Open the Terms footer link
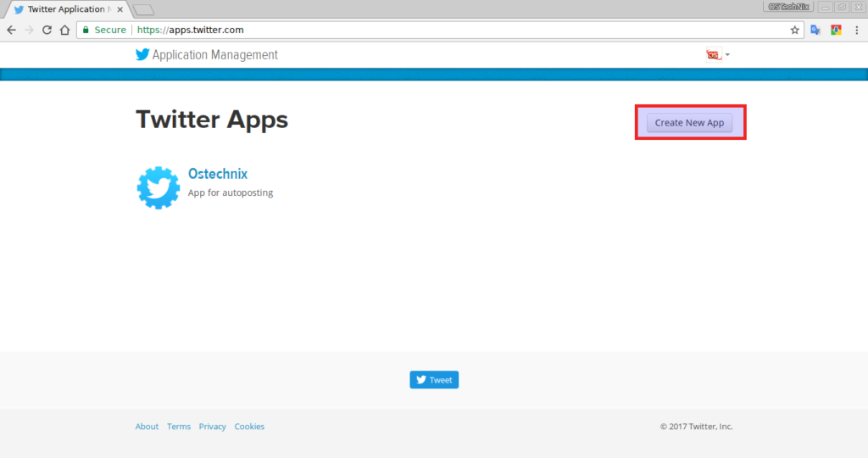This screenshot has width=868, height=458. click(179, 427)
